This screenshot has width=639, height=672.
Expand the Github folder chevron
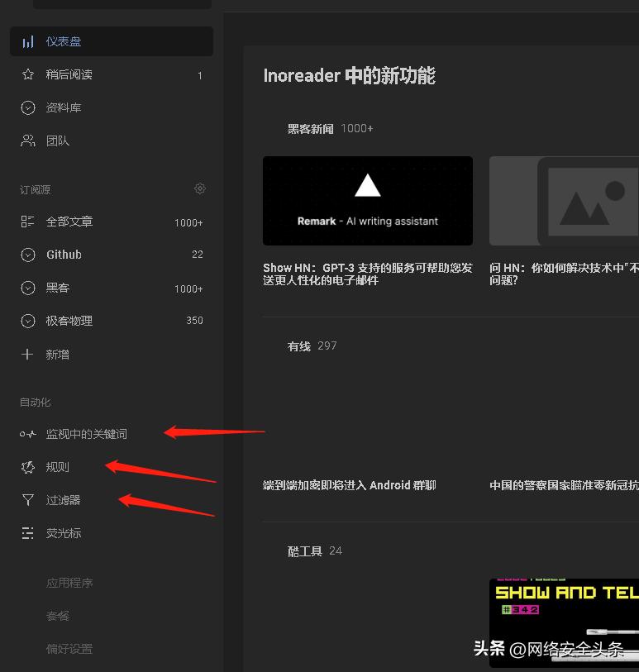coord(28,255)
